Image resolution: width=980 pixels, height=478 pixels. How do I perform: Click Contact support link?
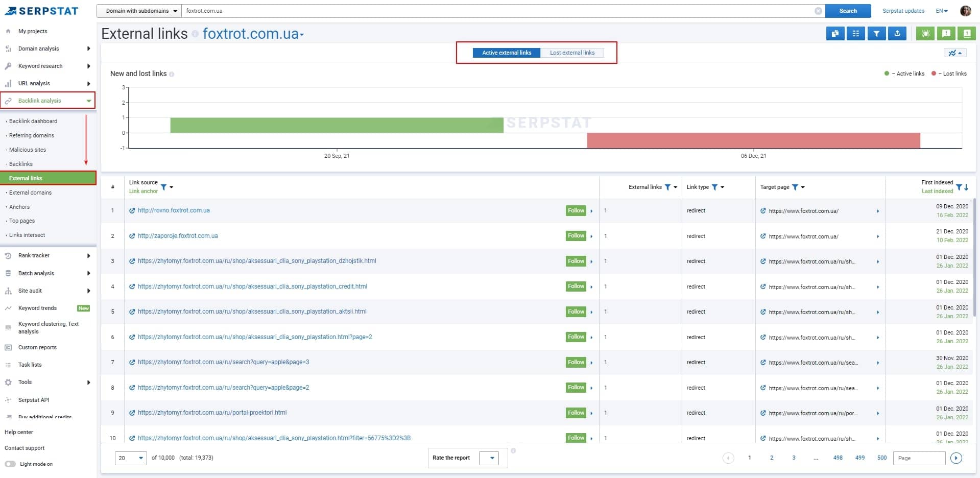point(25,448)
